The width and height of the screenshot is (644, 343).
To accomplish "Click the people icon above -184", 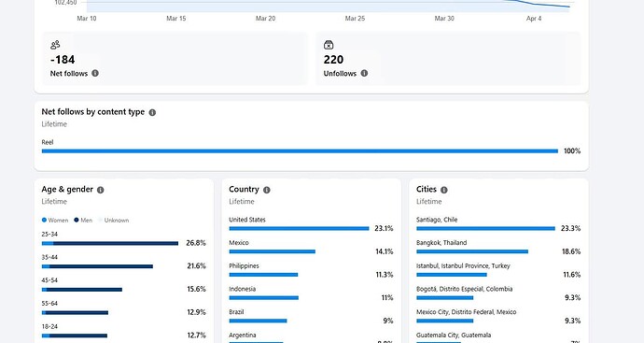I will point(55,45).
